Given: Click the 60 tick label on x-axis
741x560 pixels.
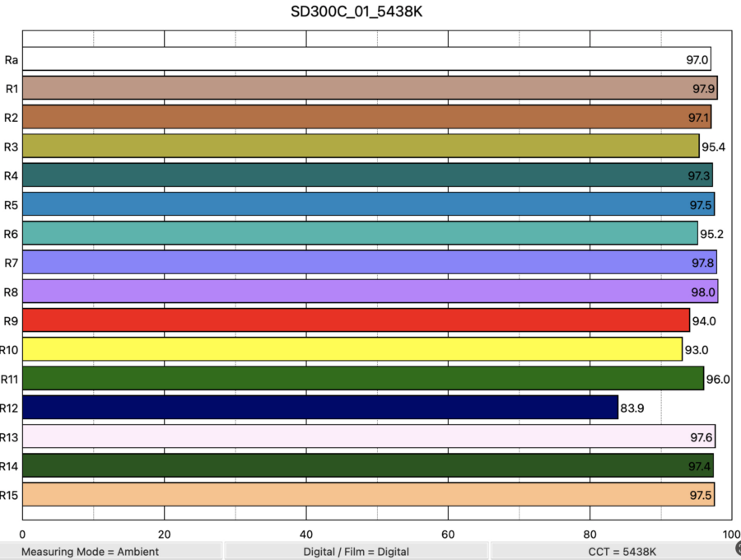Looking at the screenshot, I should pyautogui.click(x=449, y=533).
